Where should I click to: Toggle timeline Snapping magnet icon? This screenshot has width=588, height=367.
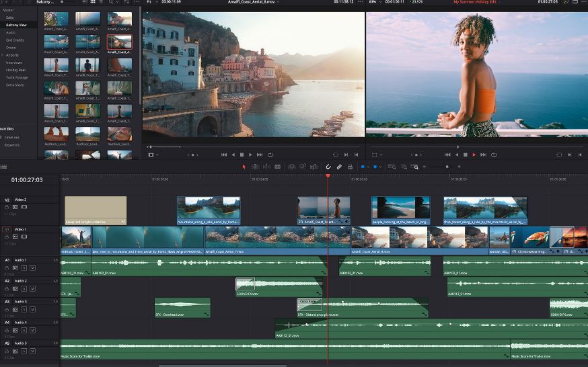pyautogui.click(x=328, y=167)
